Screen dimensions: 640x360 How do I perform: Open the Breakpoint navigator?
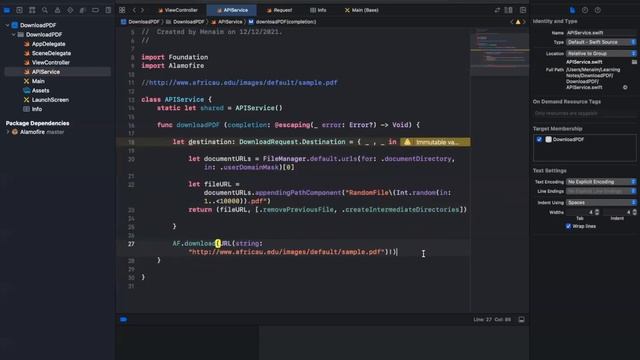95,10
